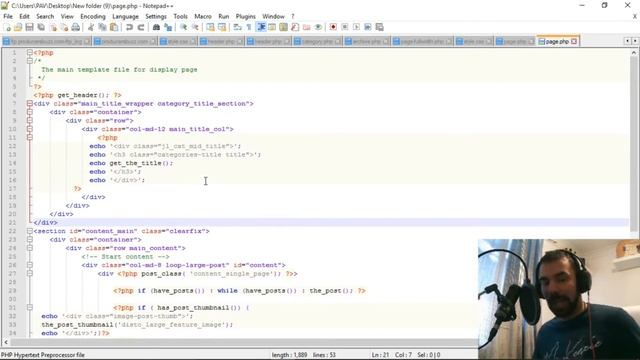
Task: Toggle file monitoring eye icon
Action: pos(318,27)
